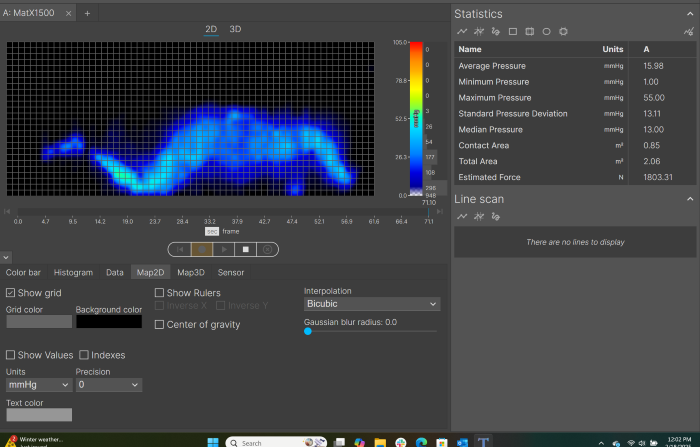Open the Color bar tab
The height and width of the screenshot is (447, 700).
coord(23,272)
